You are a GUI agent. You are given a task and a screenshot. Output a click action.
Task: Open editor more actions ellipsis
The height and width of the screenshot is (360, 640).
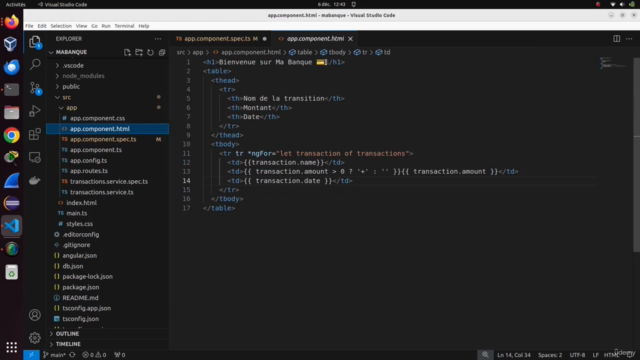(629, 39)
